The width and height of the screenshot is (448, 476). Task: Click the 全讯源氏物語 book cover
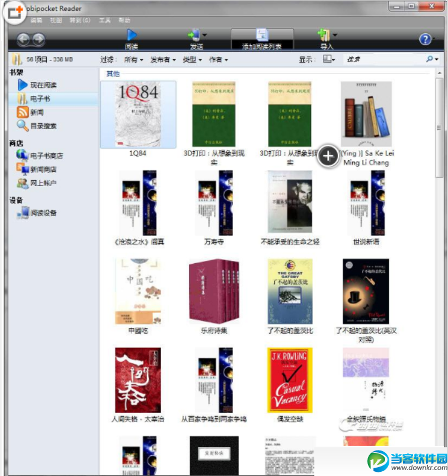click(x=366, y=379)
